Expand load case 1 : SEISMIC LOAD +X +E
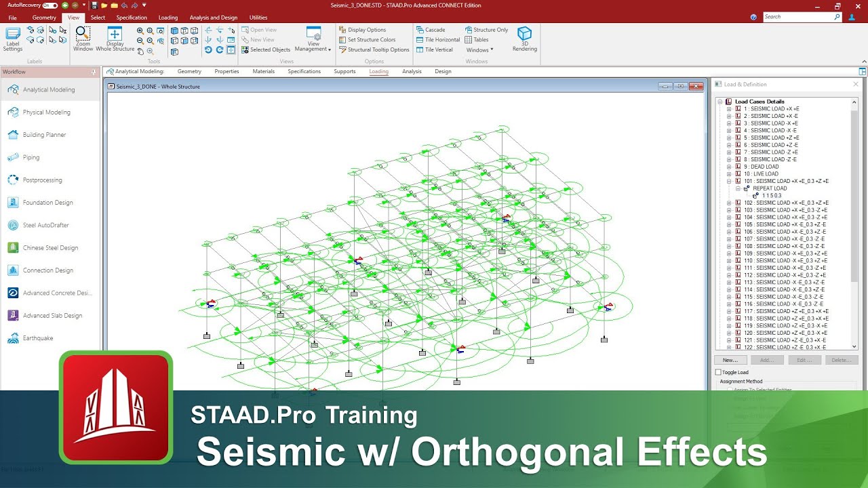This screenshot has width=868, height=488. pos(729,109)
